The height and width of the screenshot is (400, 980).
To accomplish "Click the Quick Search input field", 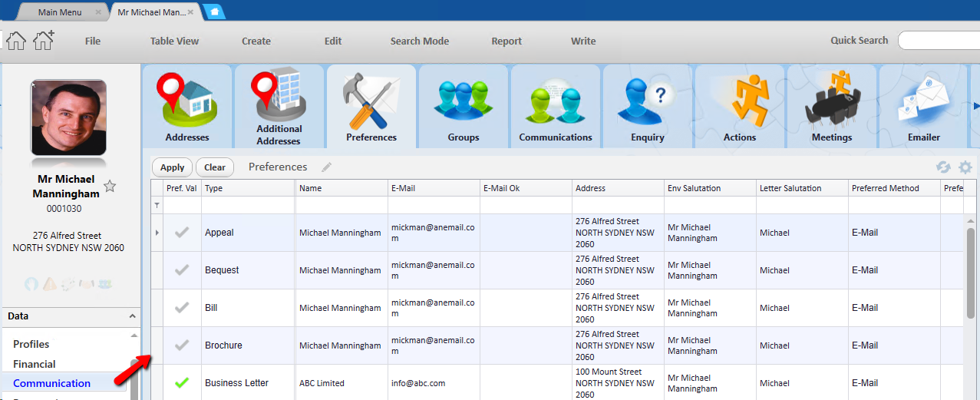I will (x=939, y=41).
